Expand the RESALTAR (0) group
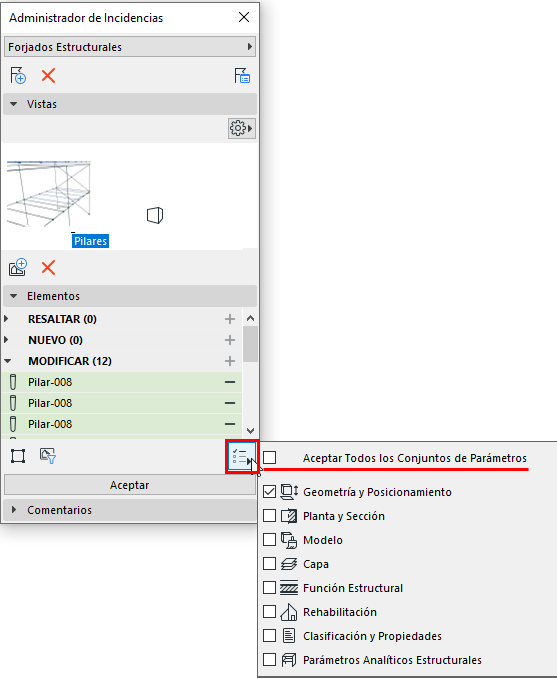Image resolution: width=557 pixels, height=679 pixels. tap(6, 319)
